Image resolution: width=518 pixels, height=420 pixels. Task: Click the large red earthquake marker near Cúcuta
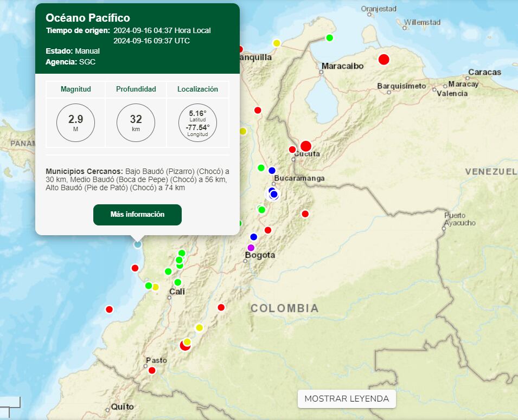306,145
